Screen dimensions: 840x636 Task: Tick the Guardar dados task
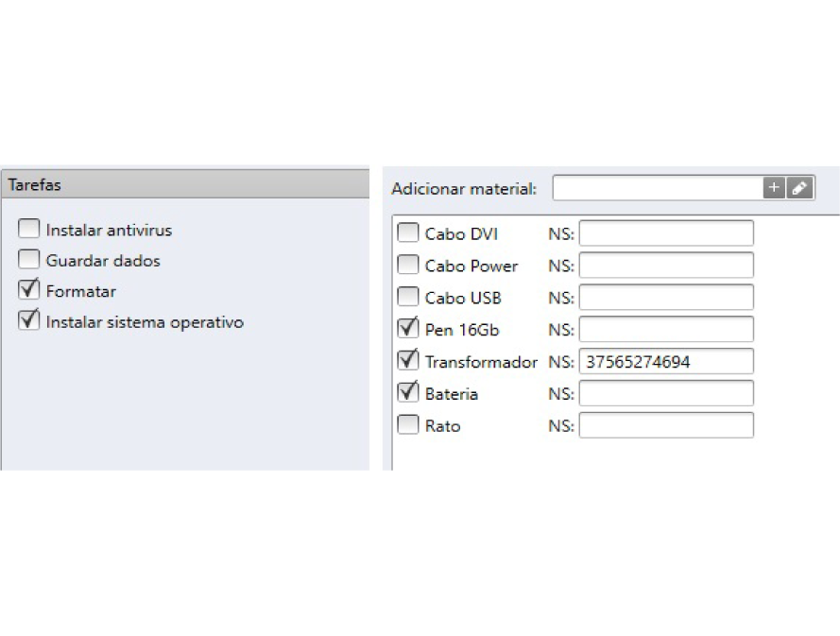(x=29, y=259)
